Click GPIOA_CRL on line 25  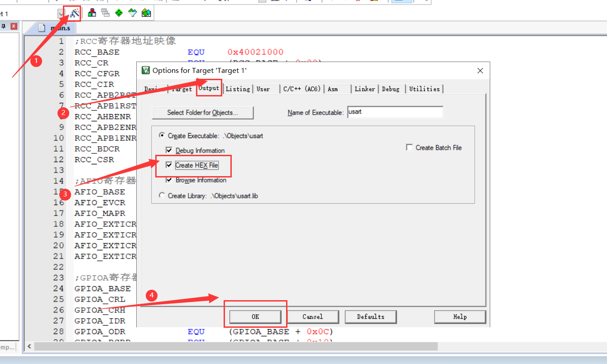coord(100,299)
